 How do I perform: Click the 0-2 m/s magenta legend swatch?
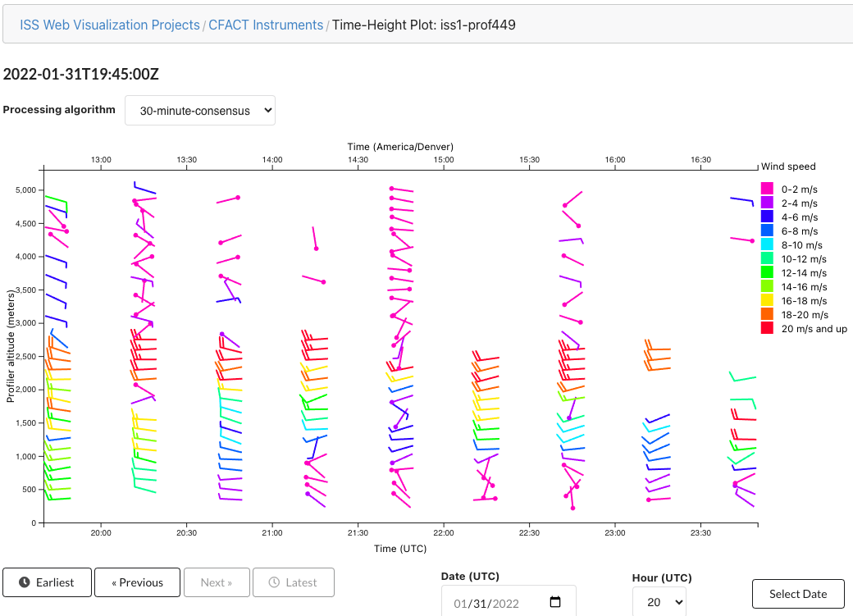(x=768, y=189)
